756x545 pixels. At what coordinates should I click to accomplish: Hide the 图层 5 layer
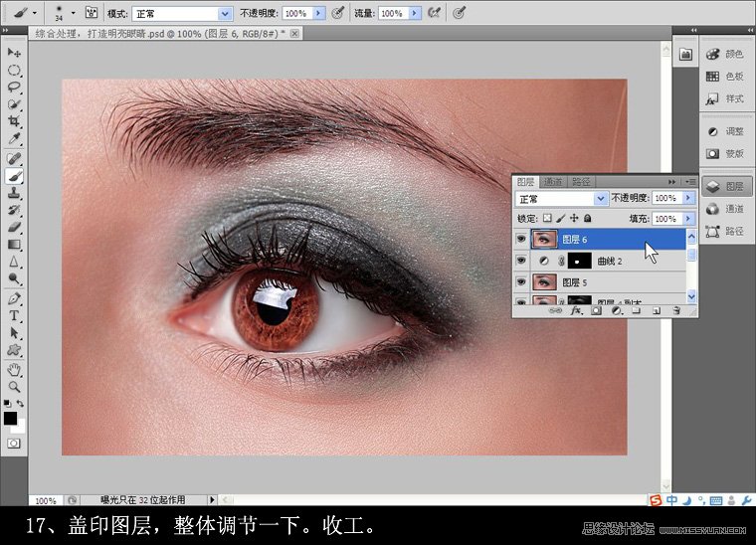pos(521,282)
